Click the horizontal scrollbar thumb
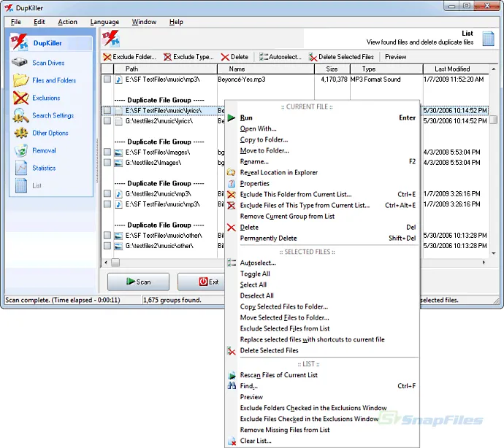Viewport: 504px width, 448px height. (115, 263)
